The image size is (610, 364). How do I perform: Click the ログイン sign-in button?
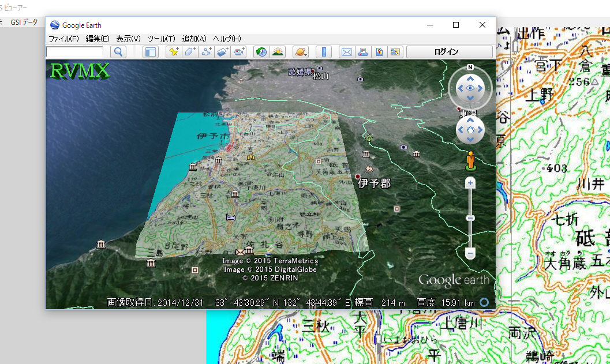[450, 52]
